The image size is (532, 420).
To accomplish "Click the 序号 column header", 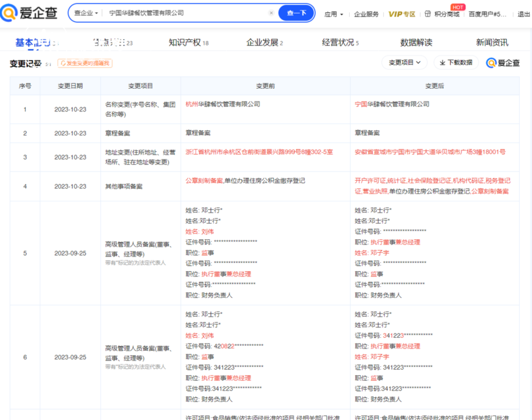I will tap(25, 86).
